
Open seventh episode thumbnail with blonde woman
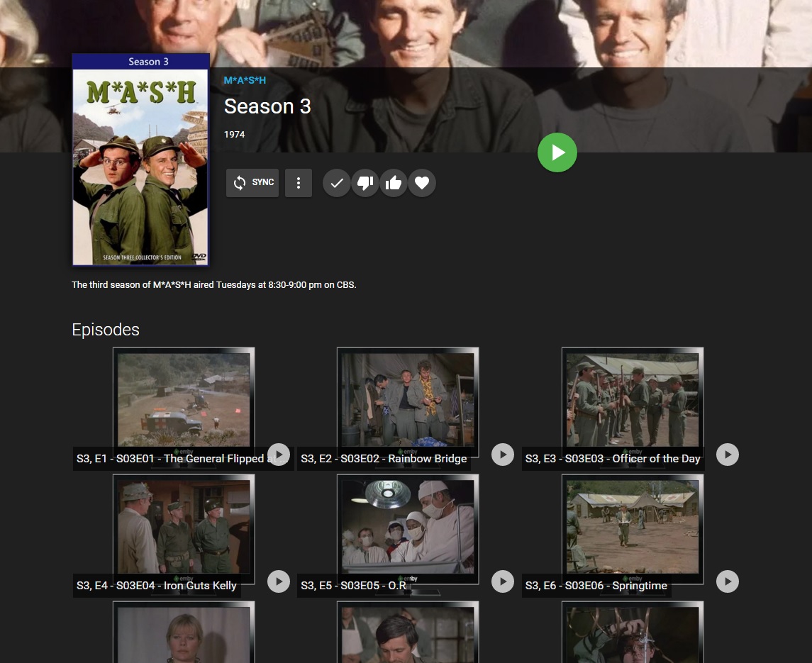click(x=184, y=633)
